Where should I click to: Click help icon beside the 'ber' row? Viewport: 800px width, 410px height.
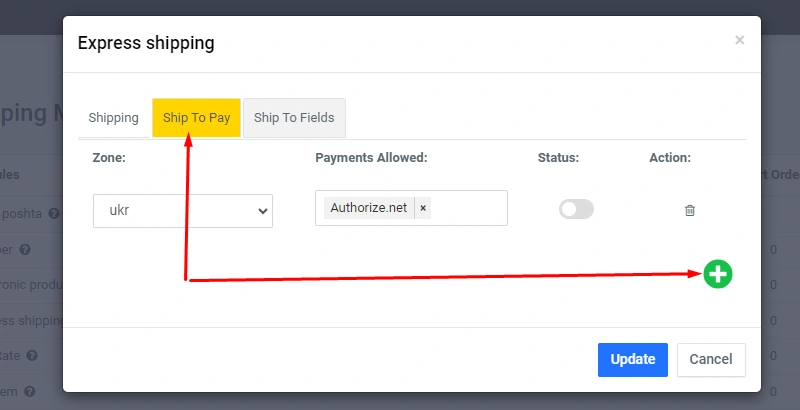(x=24, y=249)
